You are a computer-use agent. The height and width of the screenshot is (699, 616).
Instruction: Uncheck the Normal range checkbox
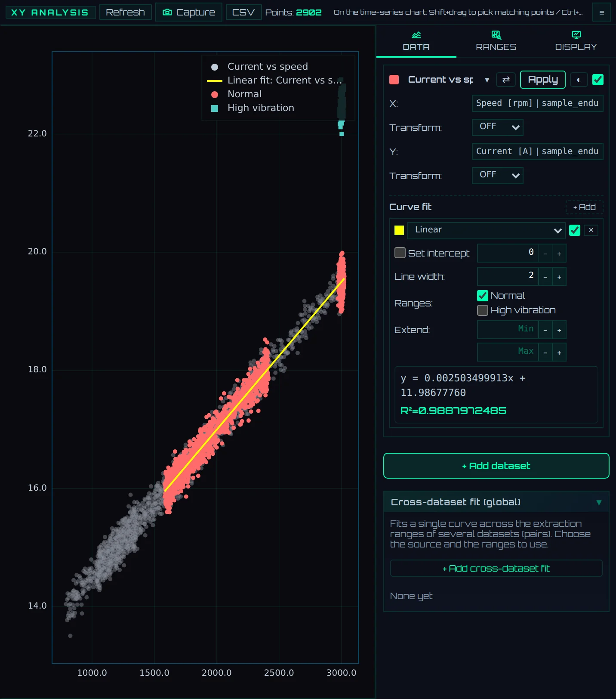[x=483, y=296]
